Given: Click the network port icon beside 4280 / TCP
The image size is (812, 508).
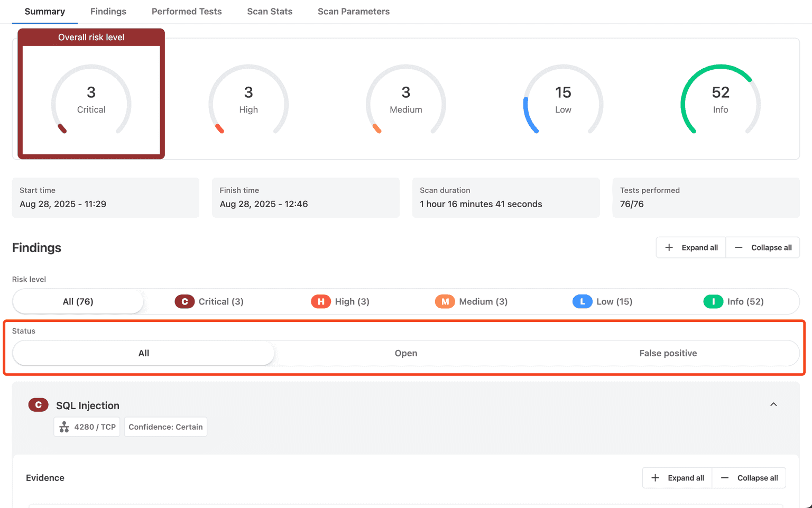Looking at the screenshot, I should (x=64, y=427).
